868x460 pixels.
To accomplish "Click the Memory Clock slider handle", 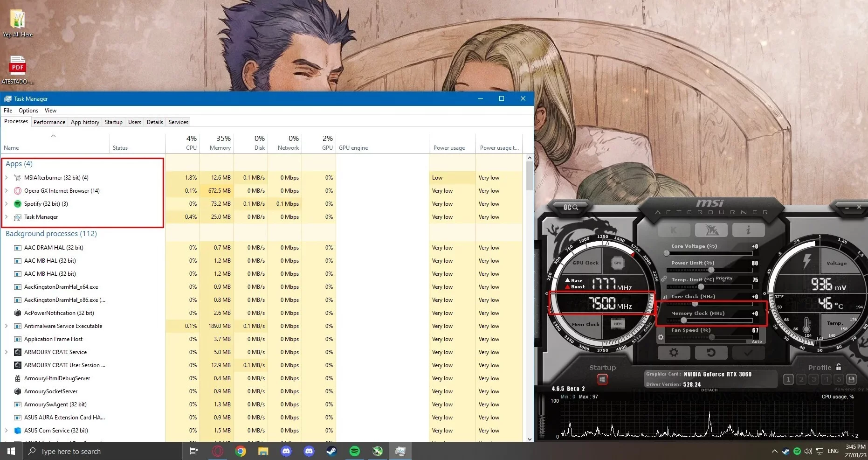I will tap(684, 321).
